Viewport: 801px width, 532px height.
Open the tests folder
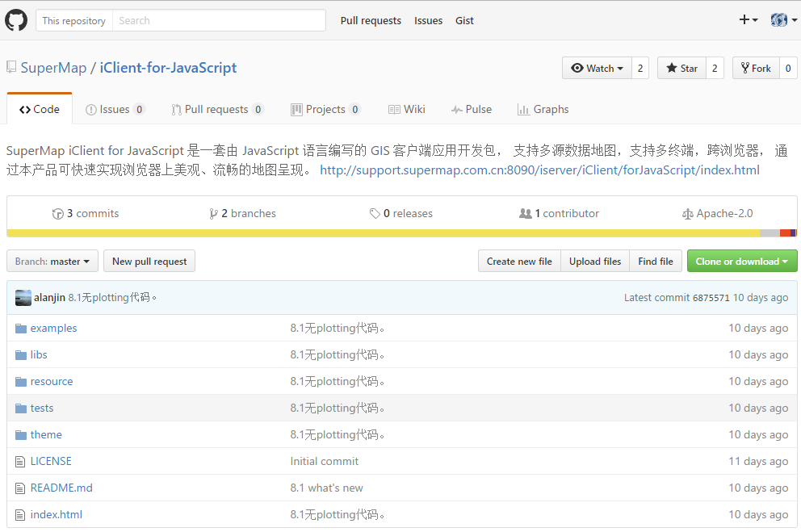tap(42, 408)
